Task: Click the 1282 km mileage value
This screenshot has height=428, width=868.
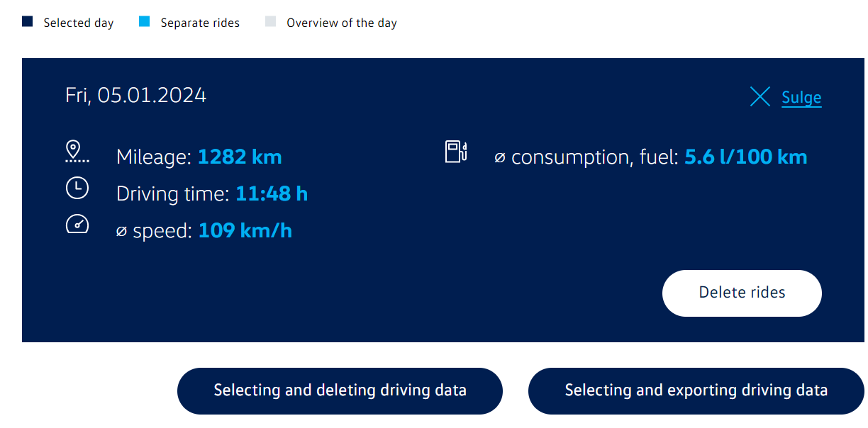Action: click(x=239, y=157)
